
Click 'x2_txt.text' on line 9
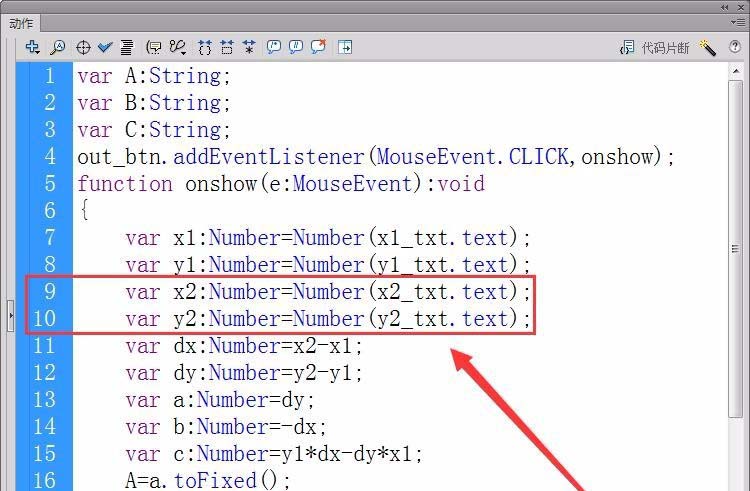442,292
